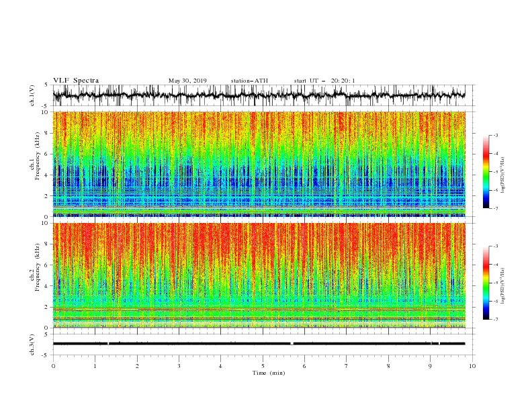Click the ch.2 spectrogram panel
This screenshot has height=411, width=532.
pyautogui.click(x=259, y=275)
